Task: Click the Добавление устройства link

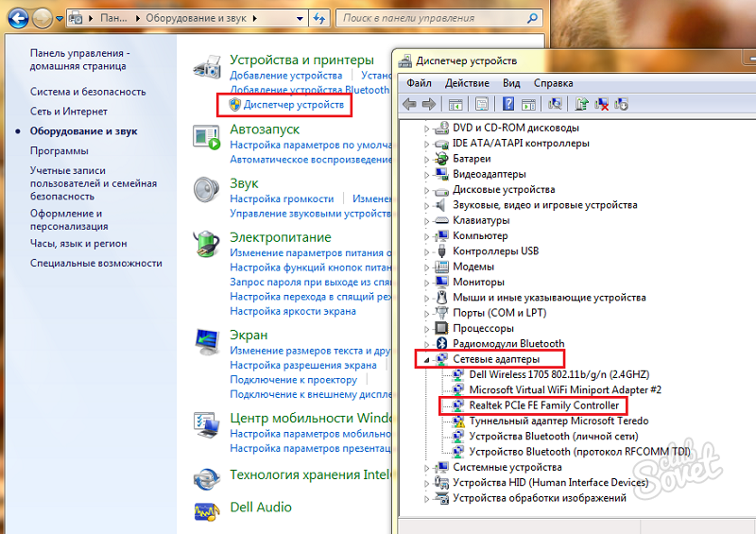Action: point(286,76)
